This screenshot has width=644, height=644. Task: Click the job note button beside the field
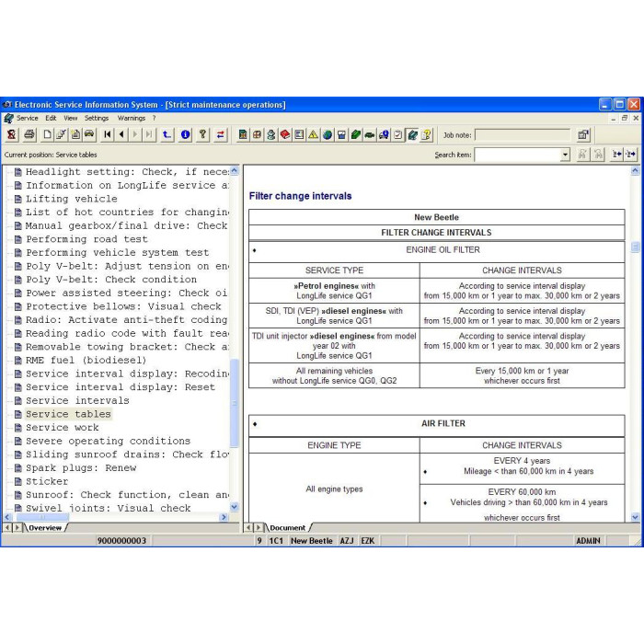click(583, 134)
